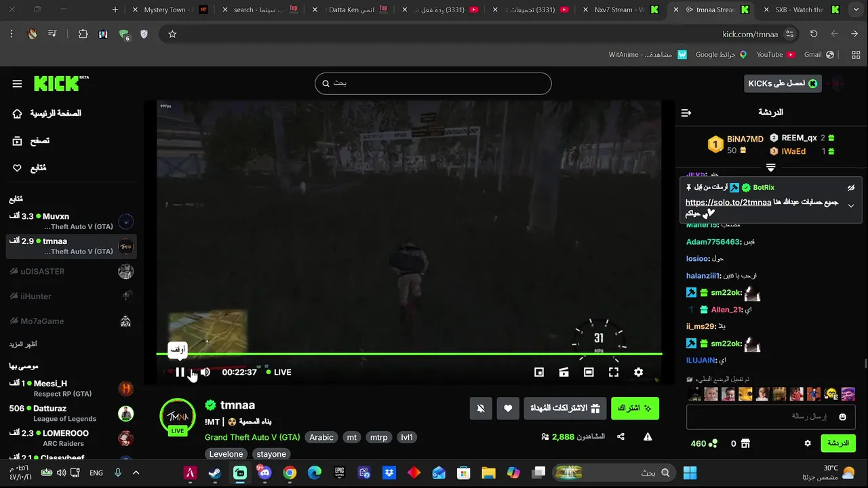The width and height of the screenshot is (868, 488).
Task: Expand leaderboard under BiNA7MD gifters
Action: coord(770,167)
